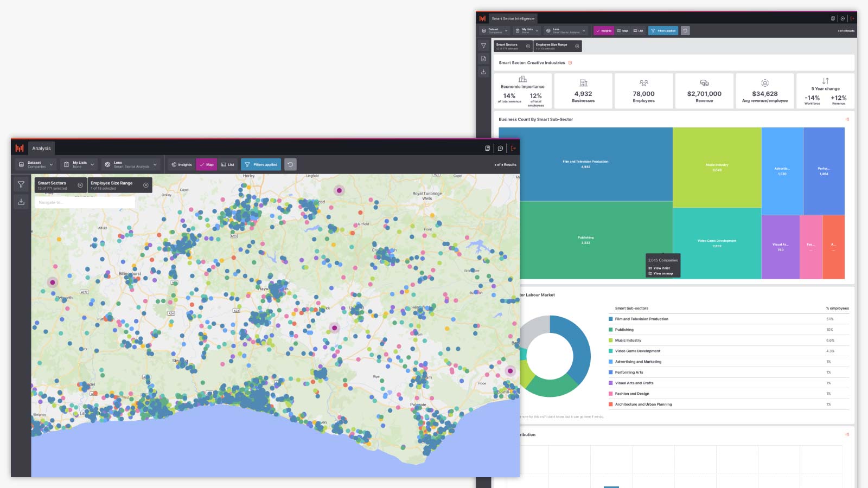Select purple ringed marker on far right near coast
This screenshot has height=488, width=868.
coord(510,371)
